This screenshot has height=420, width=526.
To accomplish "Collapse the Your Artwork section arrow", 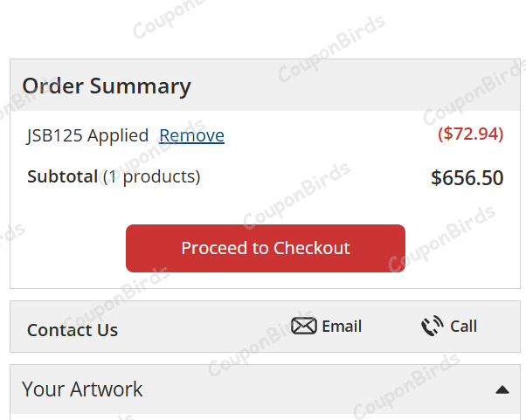I will click(502, 389).
